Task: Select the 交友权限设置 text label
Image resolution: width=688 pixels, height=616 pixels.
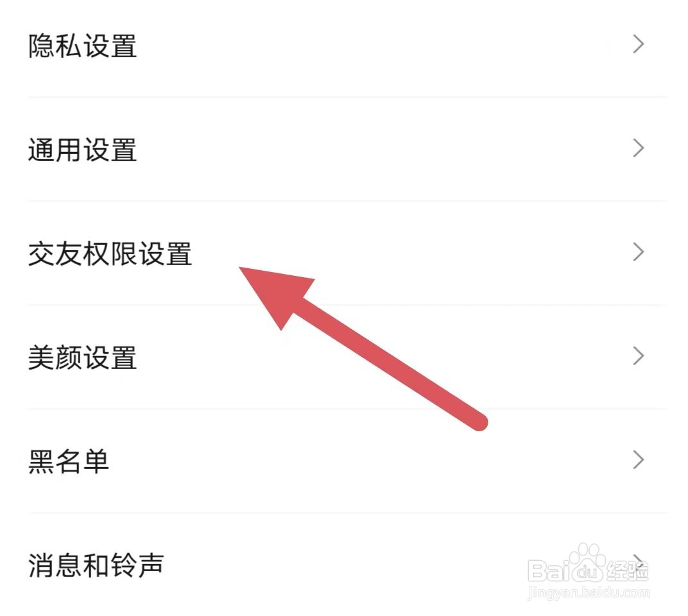Action: click(110, 253)
